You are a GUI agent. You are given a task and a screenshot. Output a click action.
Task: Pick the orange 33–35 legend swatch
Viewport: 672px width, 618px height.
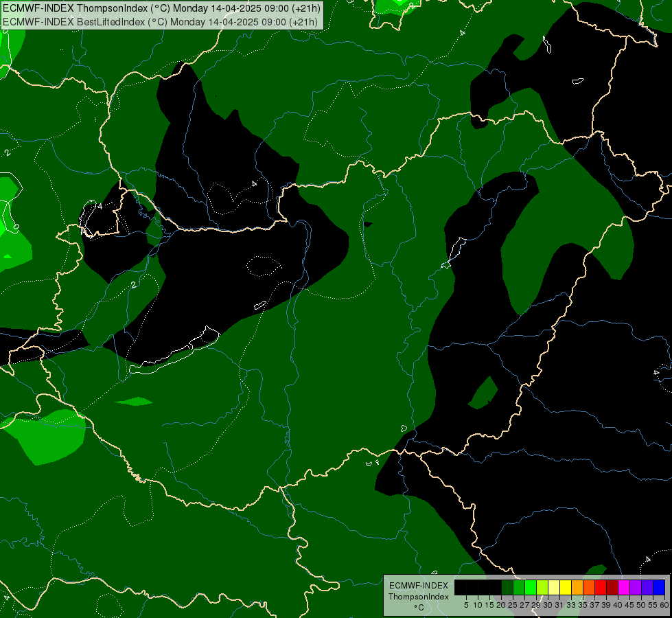pos(577,587)
